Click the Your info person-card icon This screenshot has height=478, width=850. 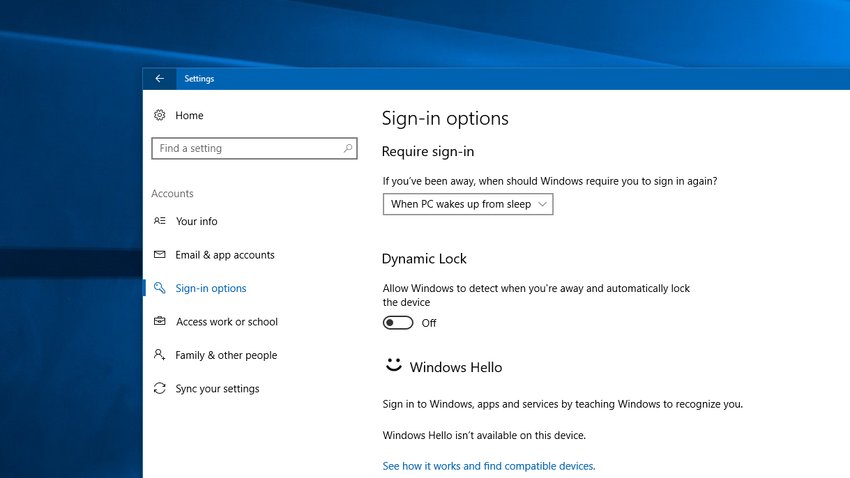click(x=159, y=221)
